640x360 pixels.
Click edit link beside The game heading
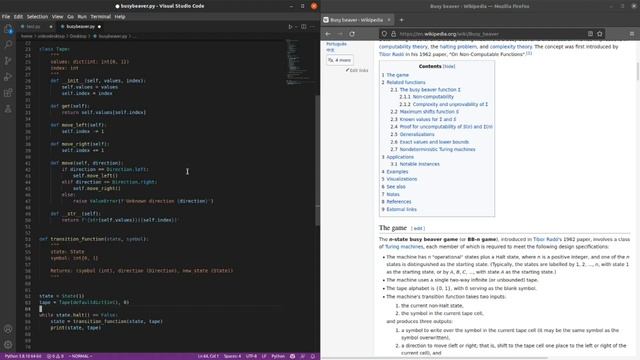pyautogui.click(x=418, y=229)
